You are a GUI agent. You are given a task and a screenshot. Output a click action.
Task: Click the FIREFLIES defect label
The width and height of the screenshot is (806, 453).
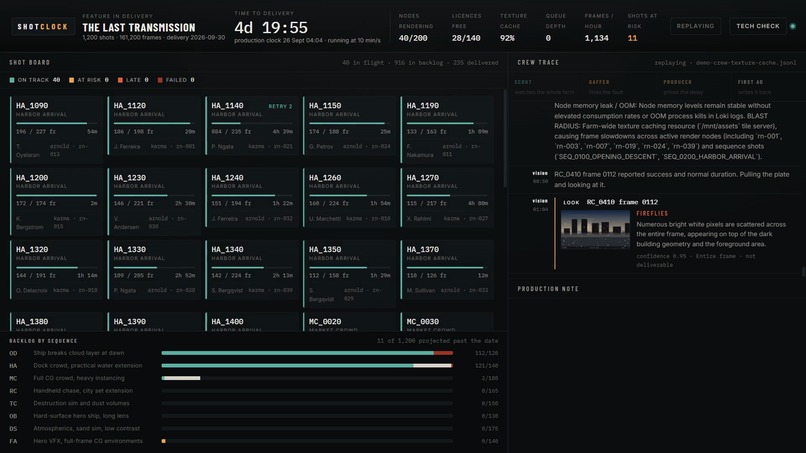point(652,213)
